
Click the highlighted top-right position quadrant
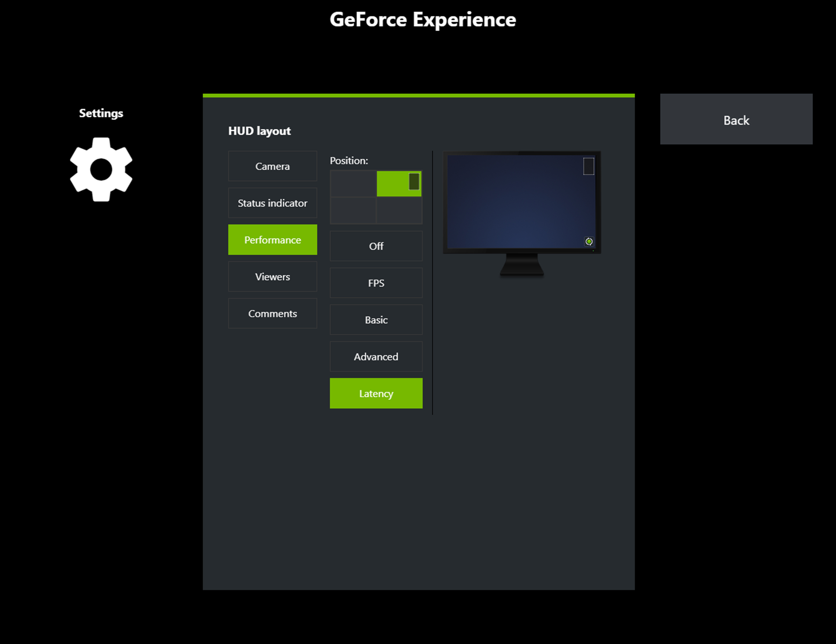[399, 183]
